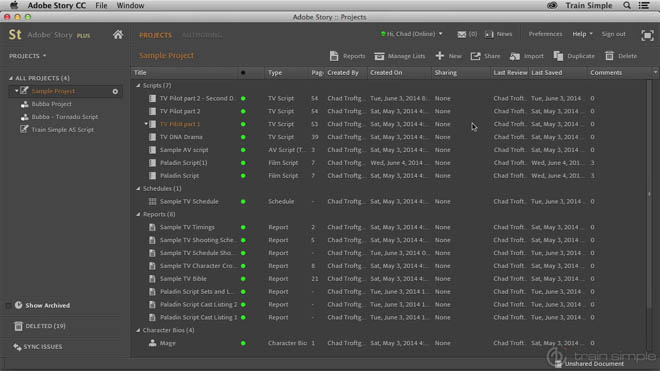Open the Apple menu
This screenshot has width=660, height=371.
coord(14,5)
